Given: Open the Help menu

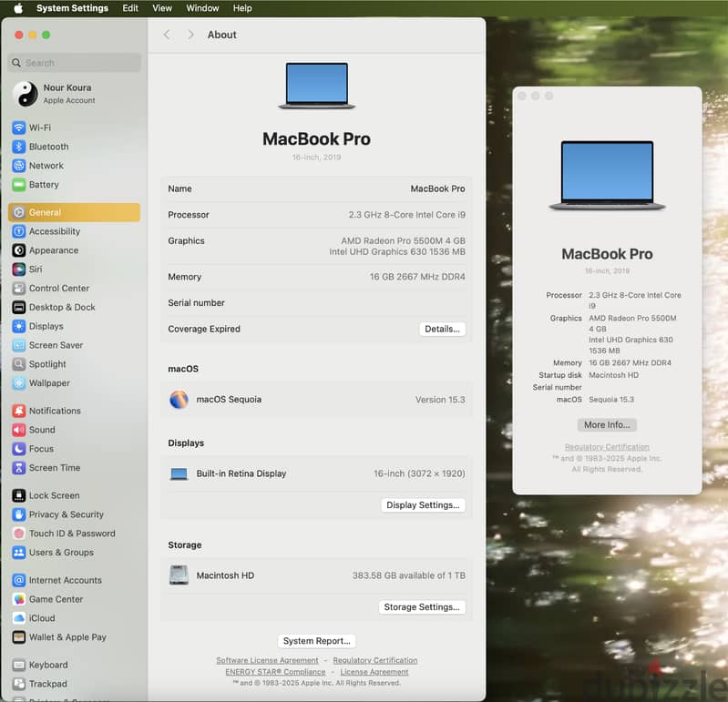Looking at the screenshot, I should coord(242,8).
